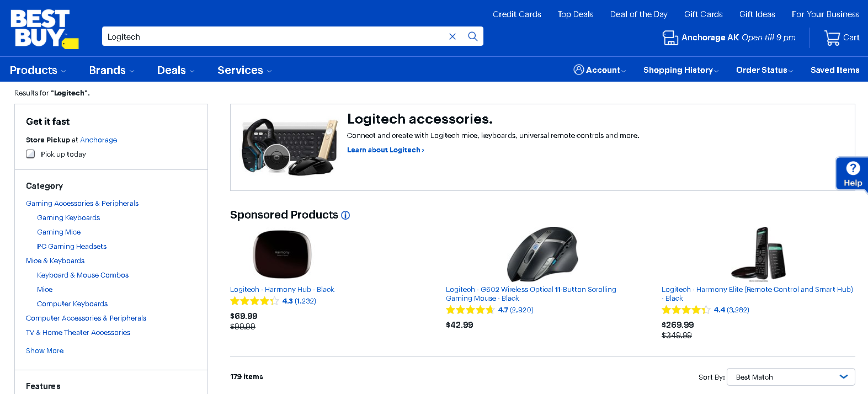The width and height of the screenshot is (868, 394).
Task: Select the Gaming Mice category
Action: pyautogui.click(x=59, y=232)
